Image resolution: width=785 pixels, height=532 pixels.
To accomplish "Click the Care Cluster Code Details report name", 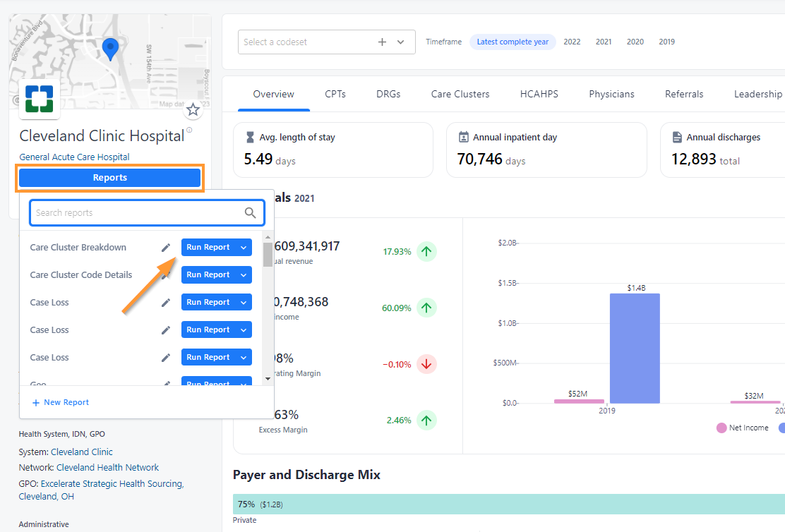I will 81,274.
